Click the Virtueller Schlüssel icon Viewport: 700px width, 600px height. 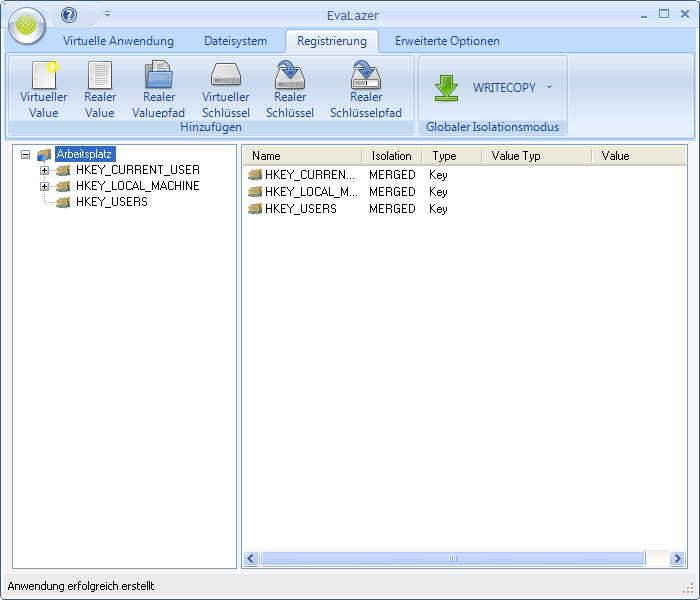click(x=226, y=76)
